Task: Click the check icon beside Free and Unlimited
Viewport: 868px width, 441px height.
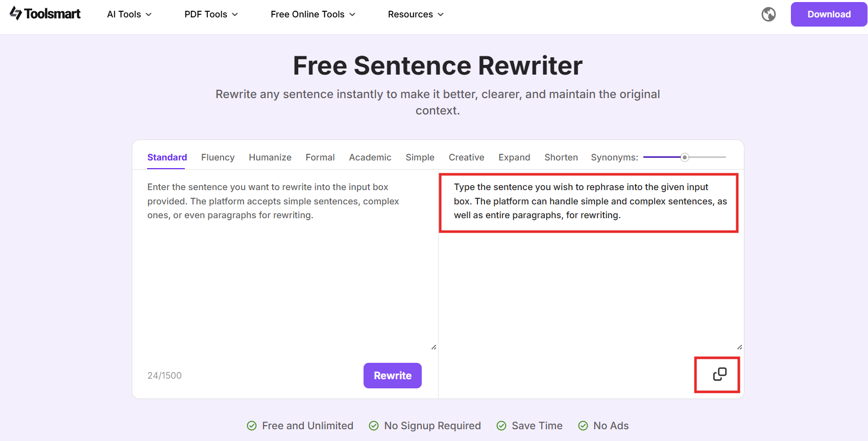Action: tap(252, 426)
